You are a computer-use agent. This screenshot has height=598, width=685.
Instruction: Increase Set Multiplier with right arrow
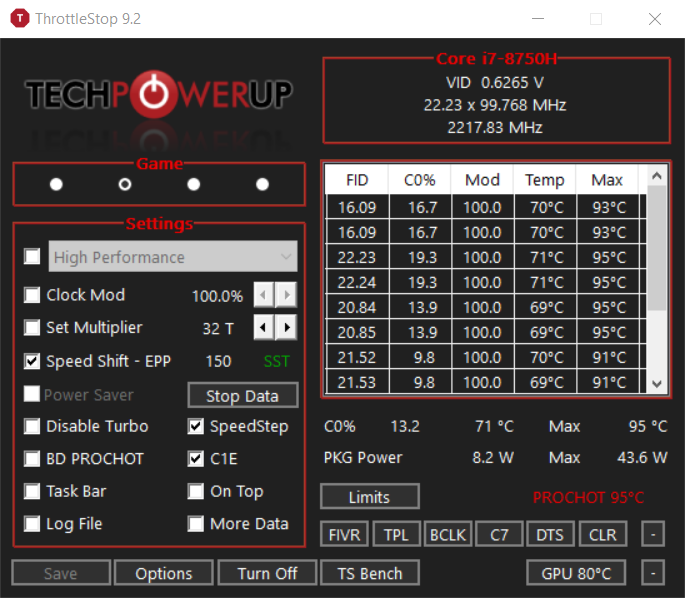(287, 327)
